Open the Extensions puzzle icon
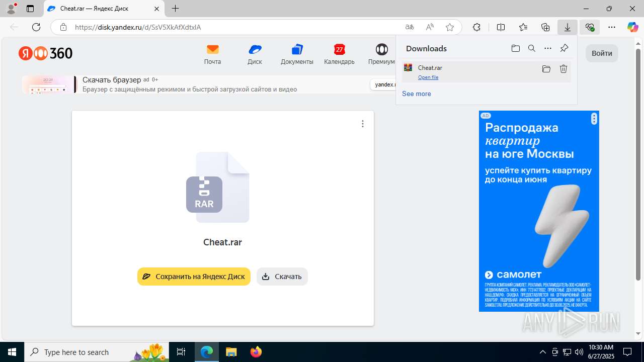This screenshot has width=644, height=362. [x=476, y=27]
